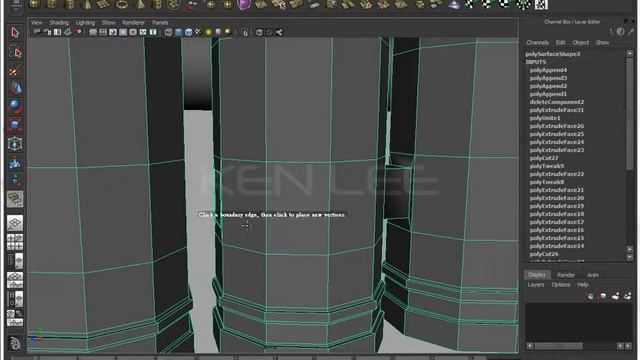The height and width of the screenshot is (360, 640).
Task: Select the Universal Manipulator tool
Action: click(x=15, y=144)
